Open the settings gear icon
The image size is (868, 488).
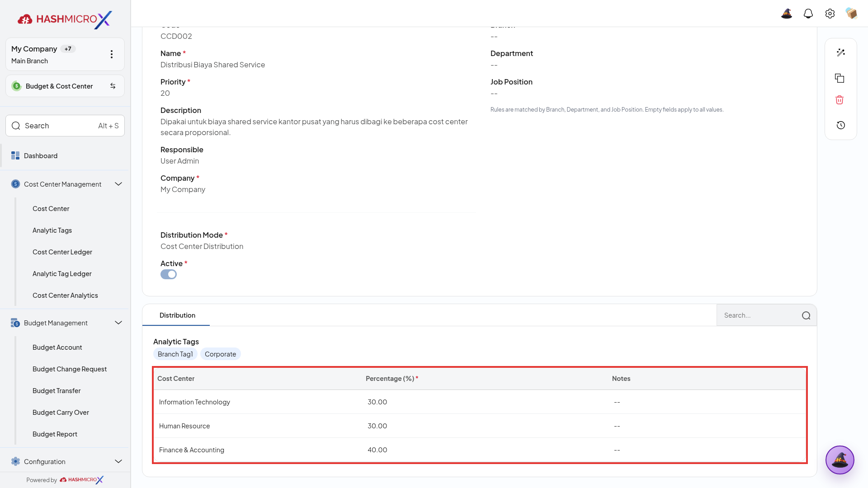pos(830,14)
